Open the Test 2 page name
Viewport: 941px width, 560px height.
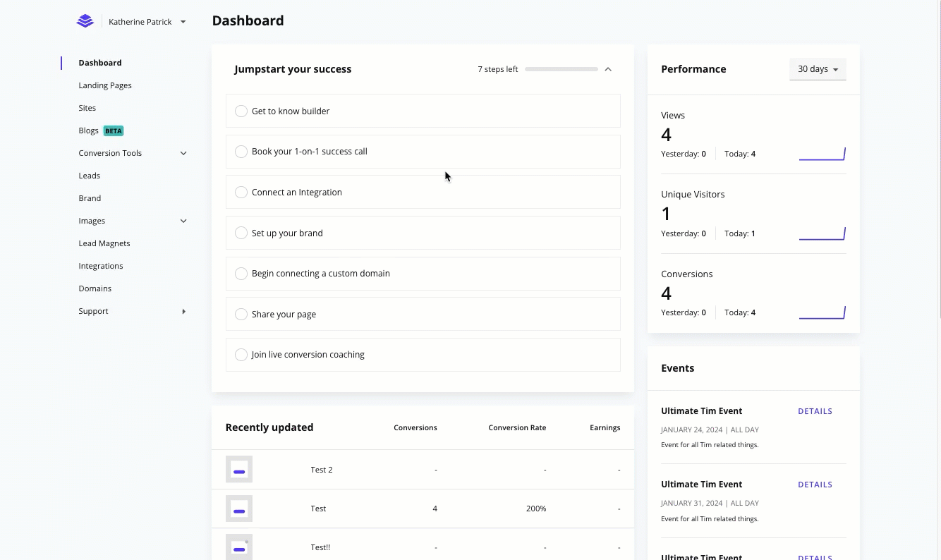point(322,470)
